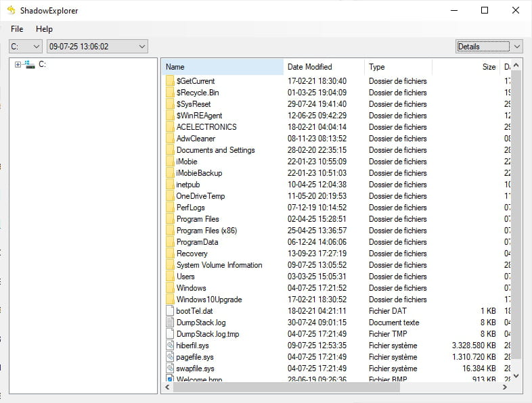Click the hiberfil.sys file icon
Image resolution: width=532 pixels, height=403 pixels.
tap(170, 346)
